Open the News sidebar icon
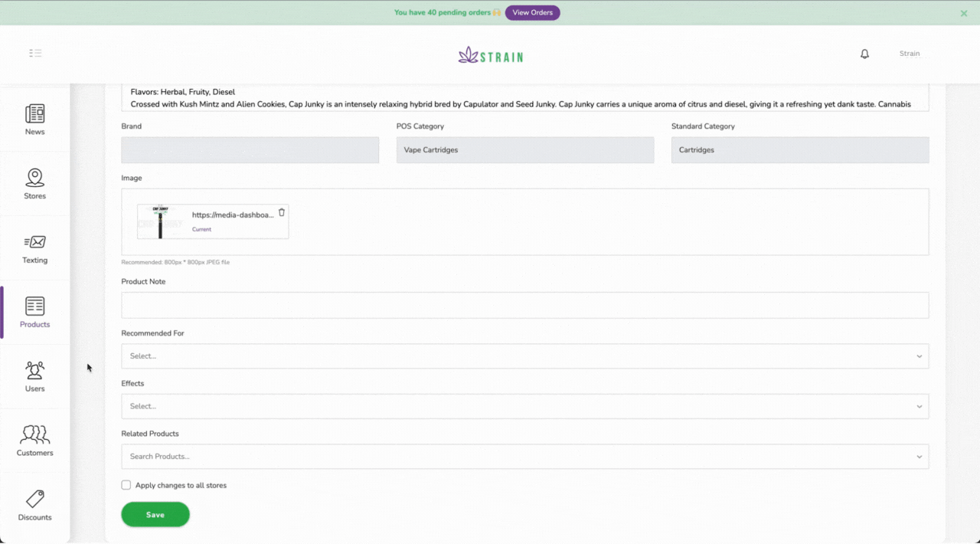This screenshot has width=980, height=544. [34, 114]
